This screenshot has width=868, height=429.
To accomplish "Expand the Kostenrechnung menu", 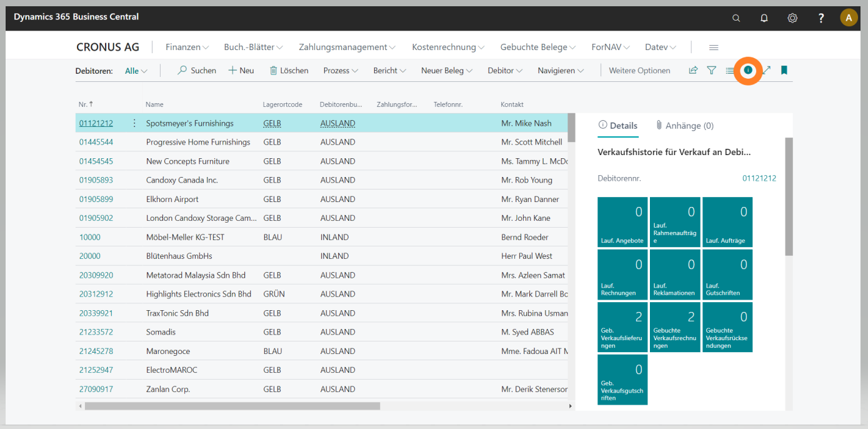I will click(449, 47).
